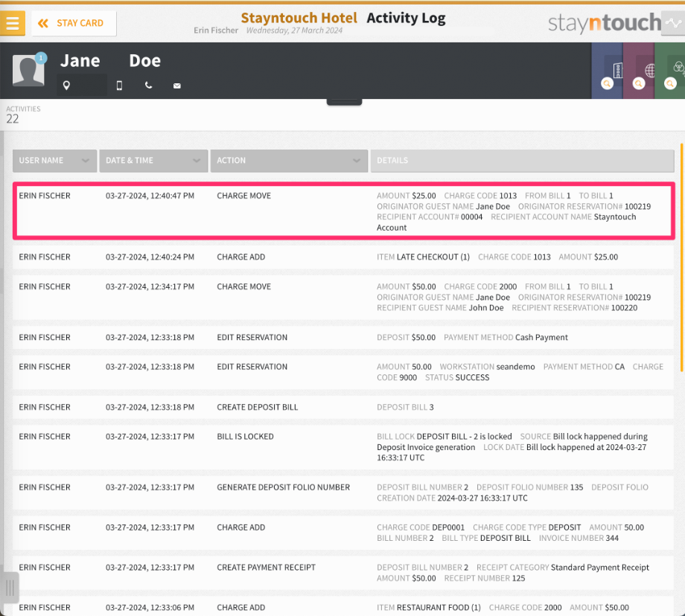This screenshot has width=685, height=616.
Task: Select the guest mobile phone icon
Action: point(119,86)
